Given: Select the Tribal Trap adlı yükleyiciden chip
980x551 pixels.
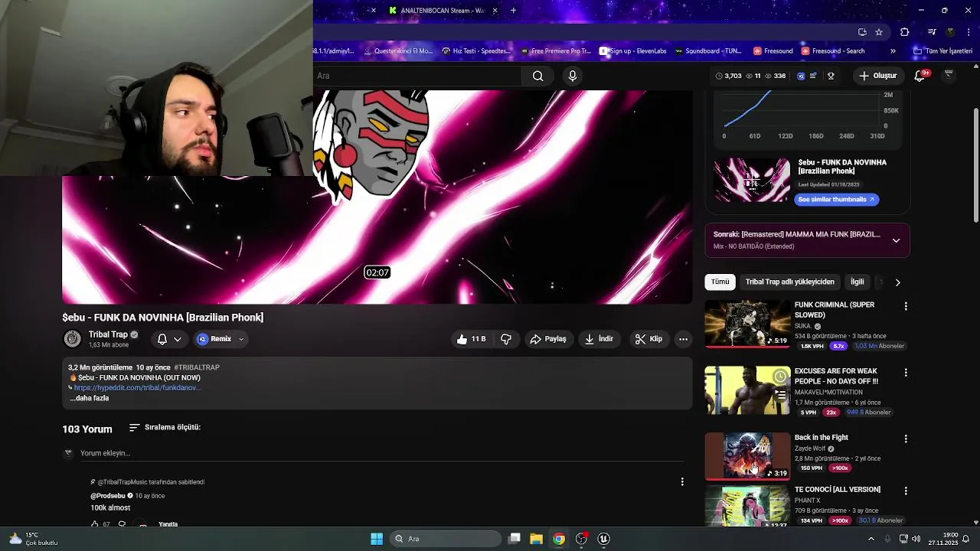Looking at the screenshot, I should tap(789, 282).
